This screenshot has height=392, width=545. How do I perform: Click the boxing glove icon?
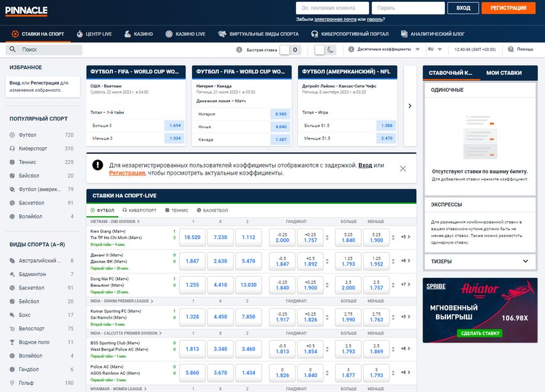[12, 315]
